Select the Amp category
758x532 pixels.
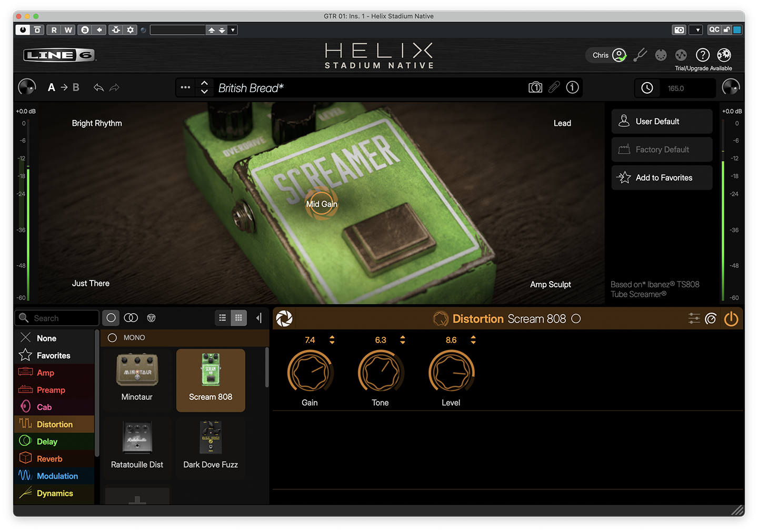click(54, 373)
